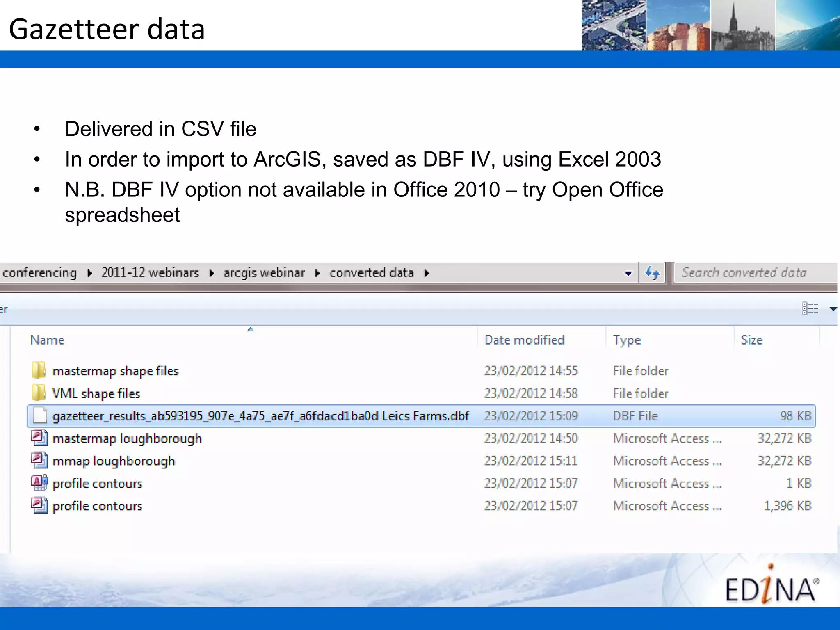Open the address bar history dropdown
The image size is (840, 630).
628,274
